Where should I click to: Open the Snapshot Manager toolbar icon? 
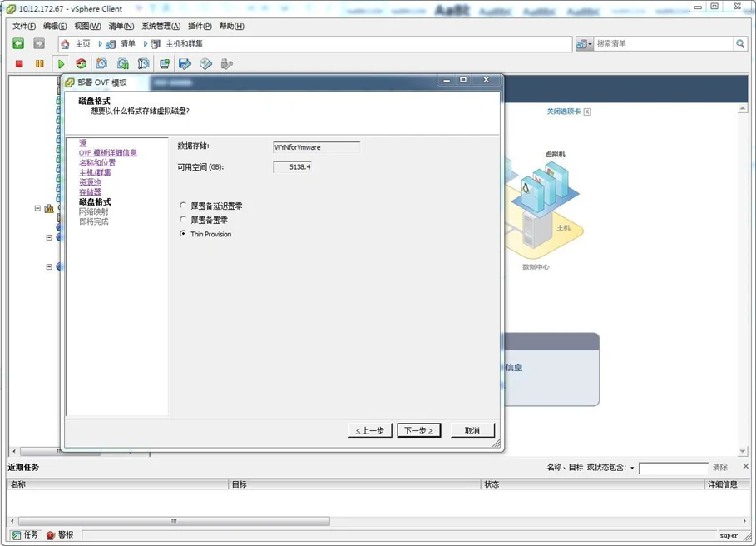pyautogui.click(x=143, y=63)
